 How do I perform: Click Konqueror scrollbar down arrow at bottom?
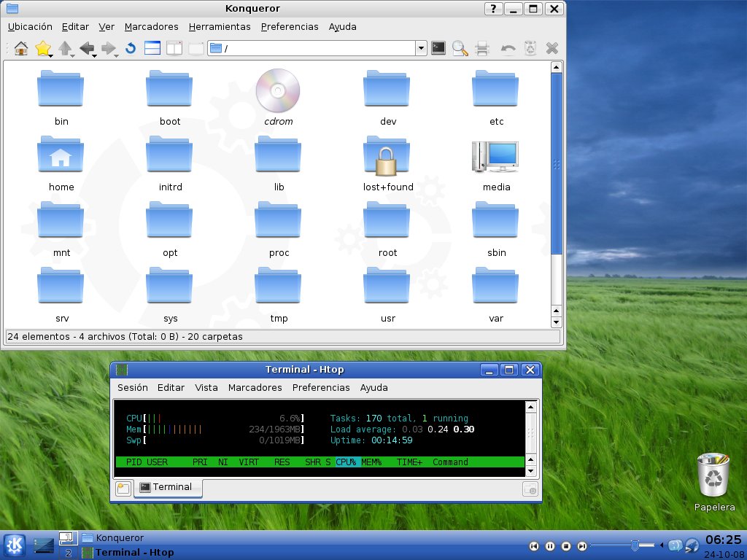pyautogui.click(x=556, y=322)
